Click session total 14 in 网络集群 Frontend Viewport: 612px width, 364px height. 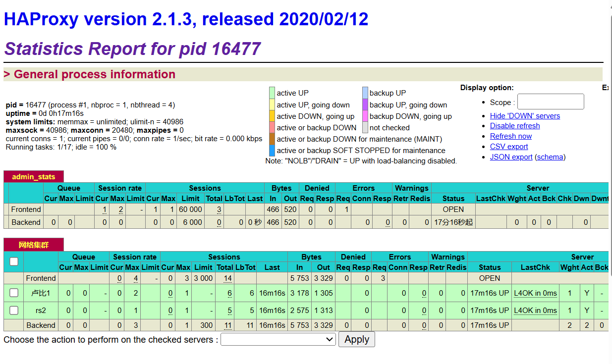(x=227, y=278)
